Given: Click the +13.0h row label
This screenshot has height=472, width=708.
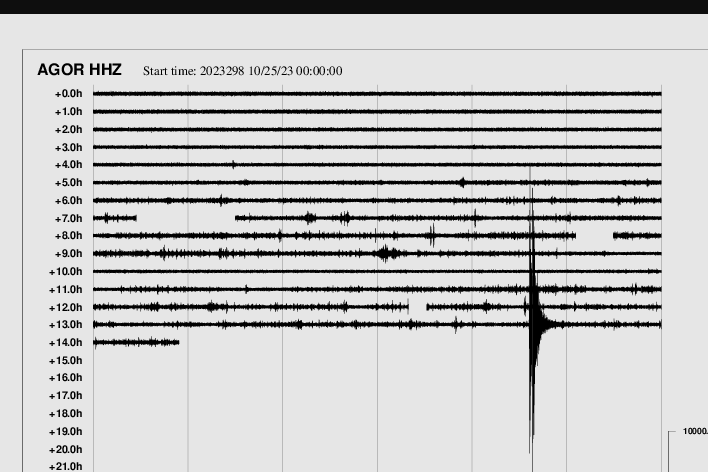Looking at the screenshot, I should pos(66,325).
